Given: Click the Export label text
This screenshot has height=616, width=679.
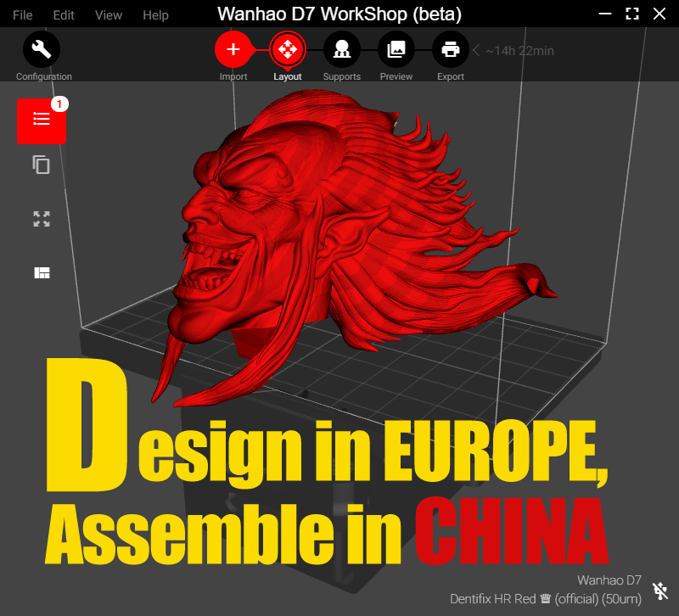Looking at the screenshot, I should (451, 76).
